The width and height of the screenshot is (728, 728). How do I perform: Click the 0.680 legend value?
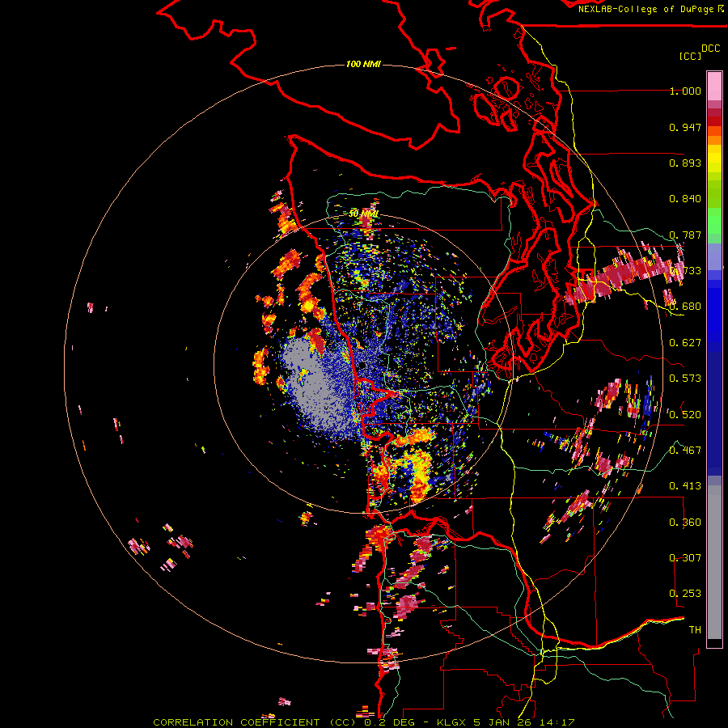click(685, 307)
